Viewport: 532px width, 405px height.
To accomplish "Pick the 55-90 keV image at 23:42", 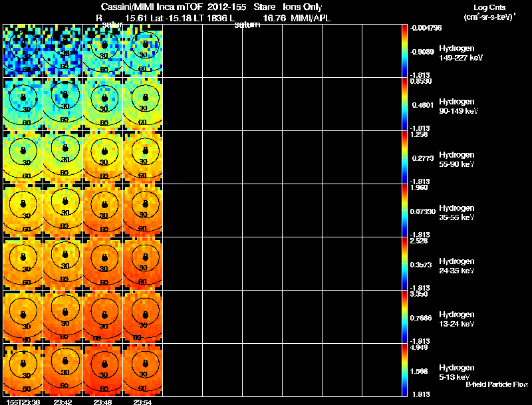I will pyautogui.click(x=63, y=157).
